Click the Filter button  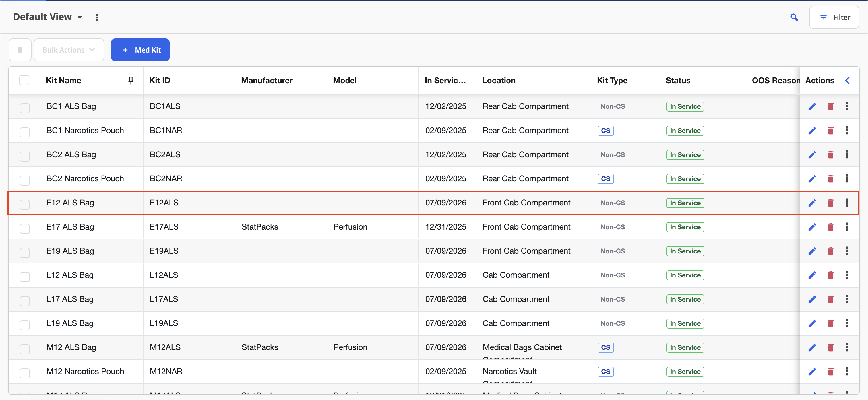(834, 17)
